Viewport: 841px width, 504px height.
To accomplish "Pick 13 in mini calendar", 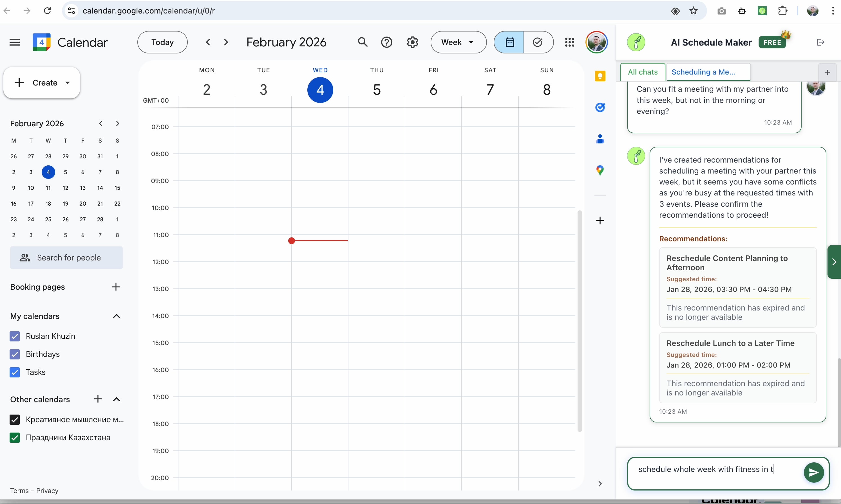I will [82, 188].
